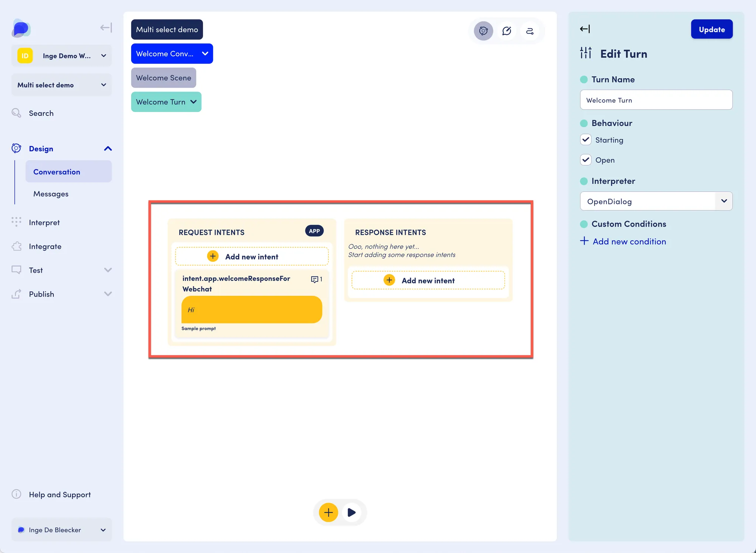The width and height of the screenshot is (756, 553).
Task: Click the OpenDialog logo icon
Action: coord(21,28)
